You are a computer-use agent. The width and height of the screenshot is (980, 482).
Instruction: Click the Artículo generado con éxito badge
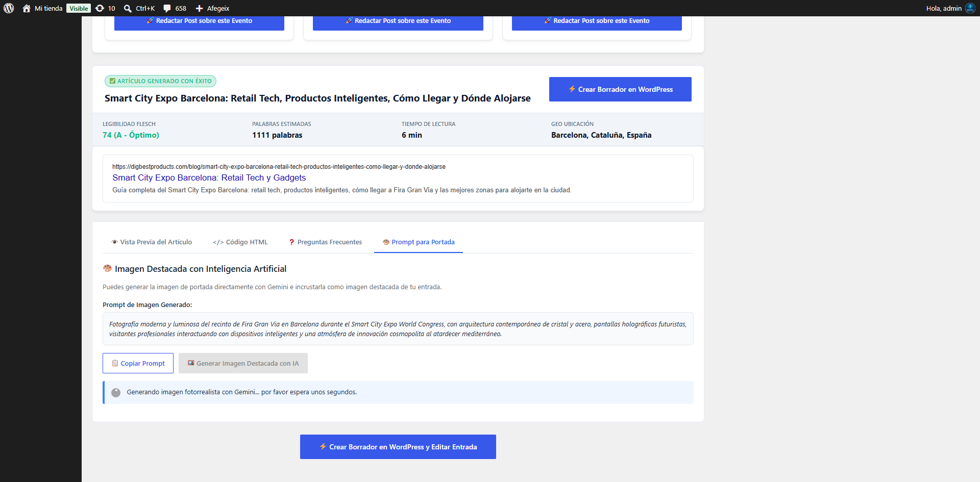coord(160,81)
